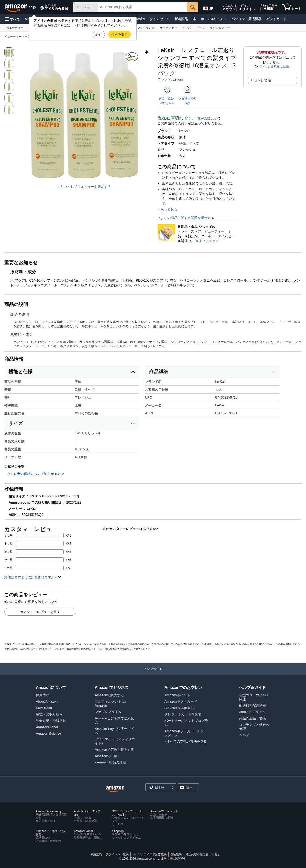Expand 評価はどのように計算されますか?
Viewport: 306px width, 868px height.
click(x=33, y=577)
